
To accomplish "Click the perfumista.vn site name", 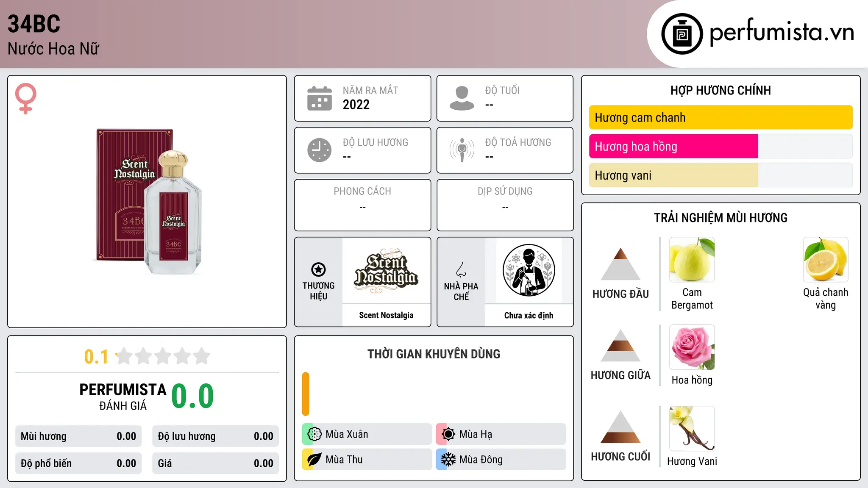I will point(782,32).
